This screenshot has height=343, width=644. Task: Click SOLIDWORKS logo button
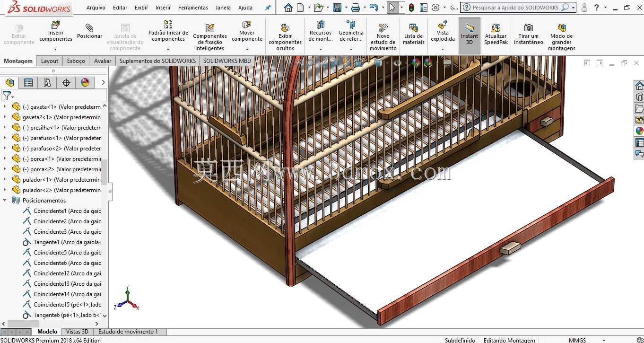pos(40,9)
